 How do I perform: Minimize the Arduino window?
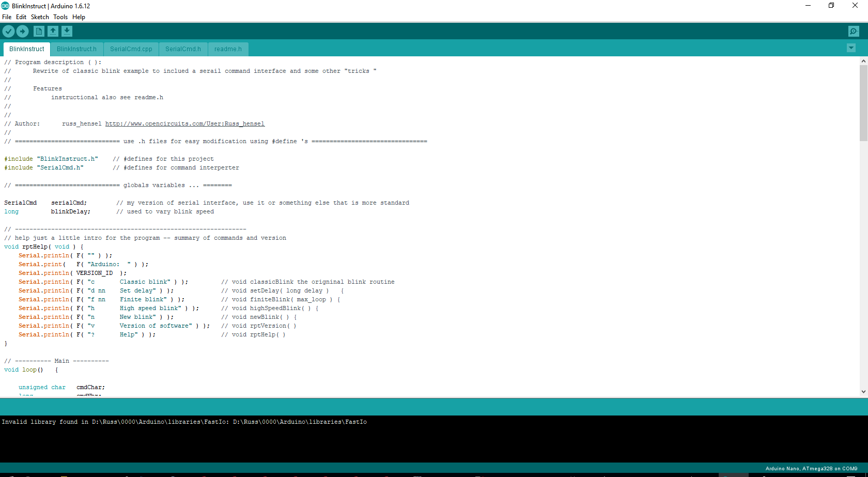808,6
